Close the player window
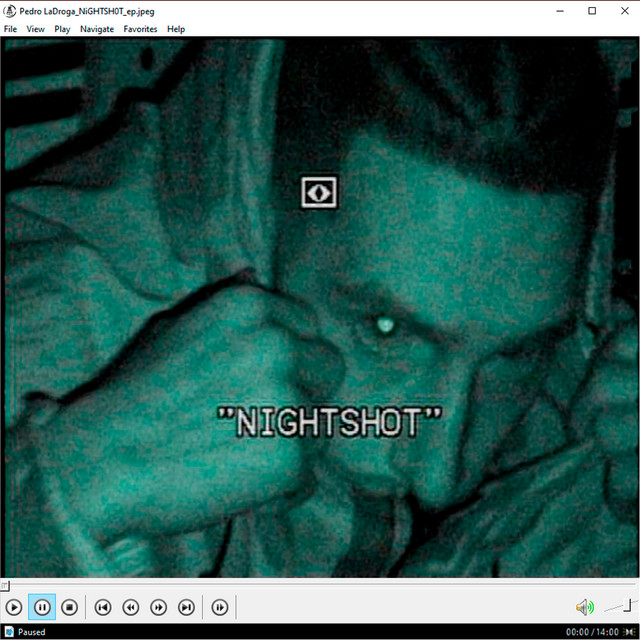The image size is (640, 640). click(624, 11)
